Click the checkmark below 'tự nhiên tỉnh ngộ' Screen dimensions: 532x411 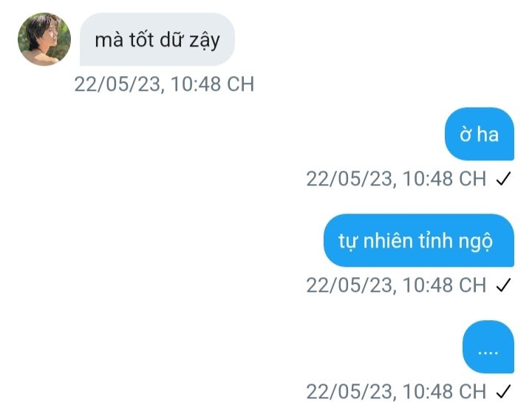[x=503, y=285]
